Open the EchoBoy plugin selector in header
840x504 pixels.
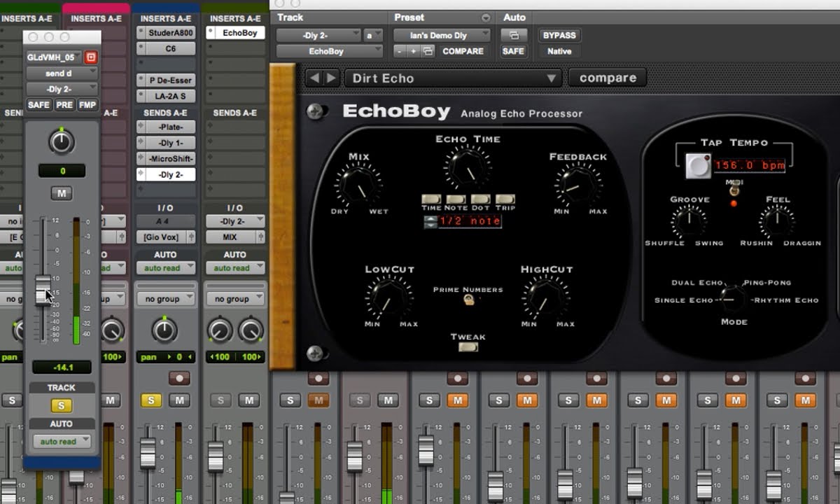coord(330,51)
